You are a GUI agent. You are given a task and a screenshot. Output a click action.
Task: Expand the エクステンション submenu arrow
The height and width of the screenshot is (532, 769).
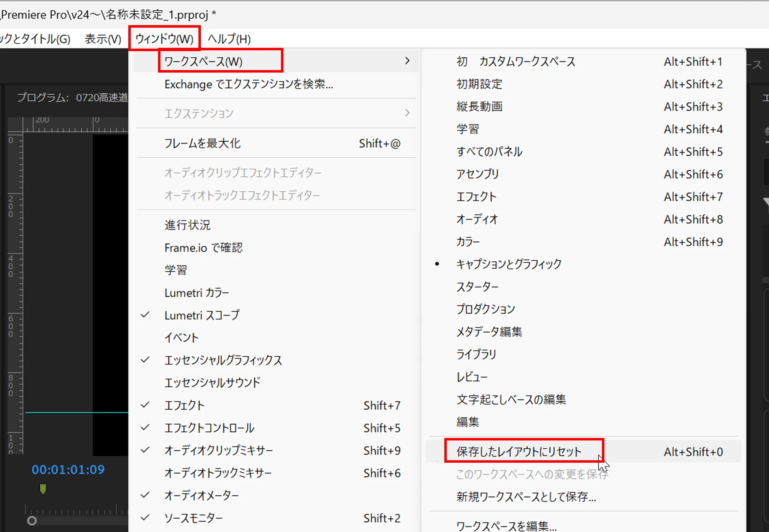(x=407, y=113)
